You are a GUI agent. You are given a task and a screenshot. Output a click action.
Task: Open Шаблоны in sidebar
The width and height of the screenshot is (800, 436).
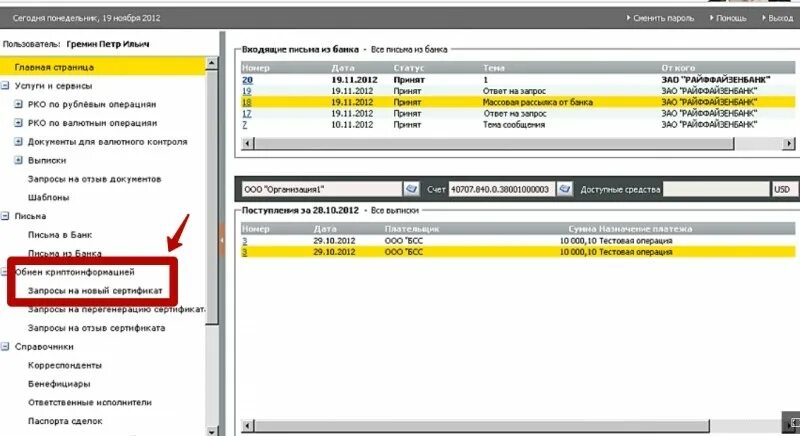pos(48,197)
